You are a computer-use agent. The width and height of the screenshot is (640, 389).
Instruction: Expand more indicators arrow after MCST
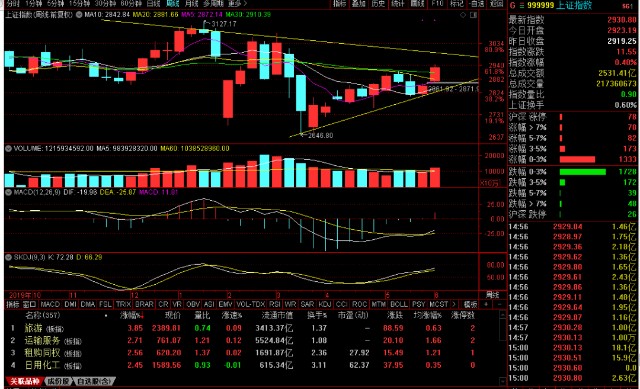tap(453, 304)
